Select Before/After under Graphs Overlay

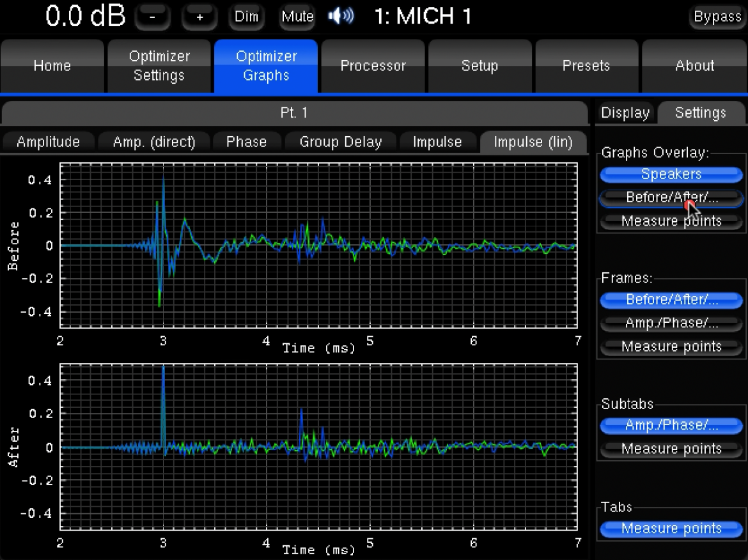(671, 198)
